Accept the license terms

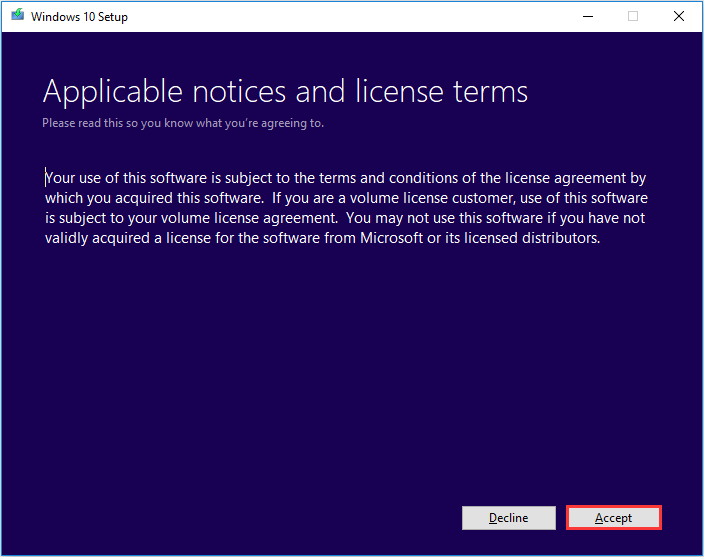[x=613, y=518]
